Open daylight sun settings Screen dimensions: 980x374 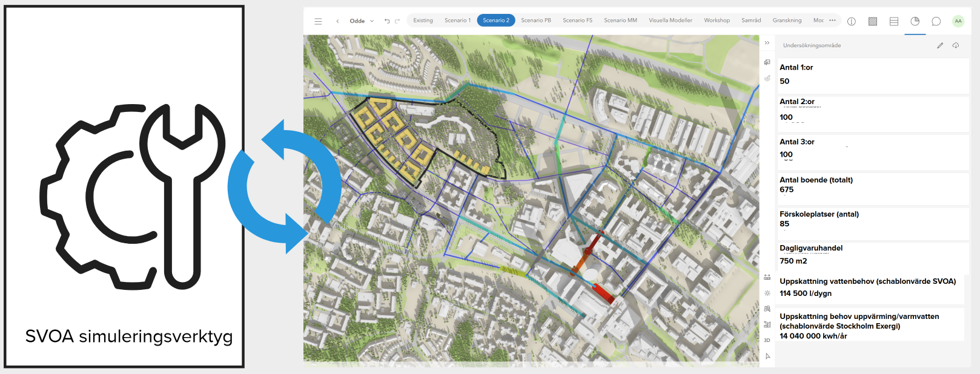pos(767,293)
